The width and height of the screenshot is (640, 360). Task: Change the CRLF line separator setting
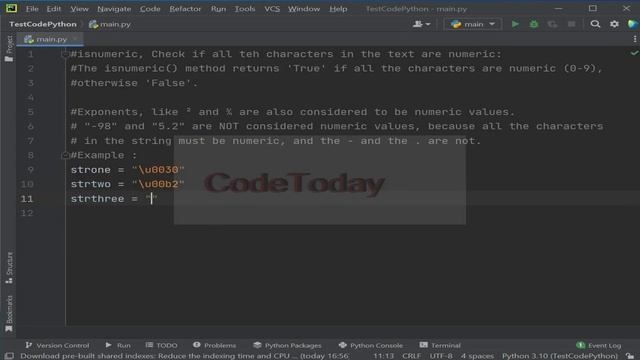click(x=411, y=356)
